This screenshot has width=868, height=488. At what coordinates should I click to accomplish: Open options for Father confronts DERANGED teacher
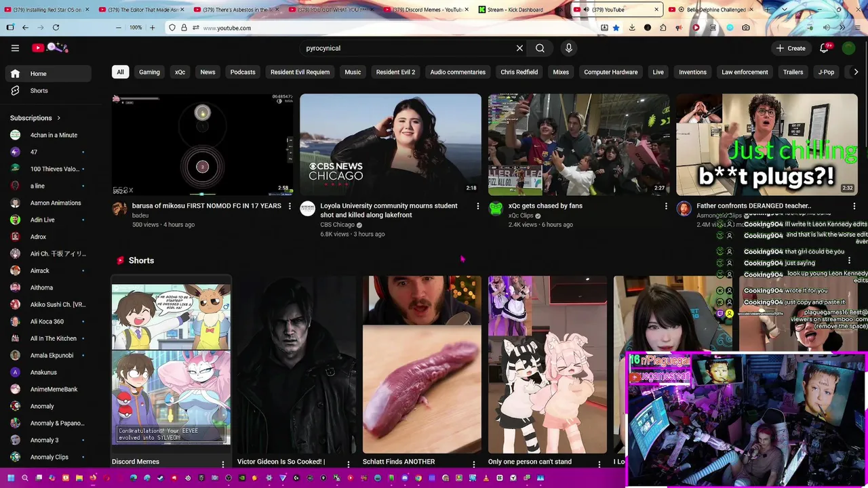[x=854, y=206]
